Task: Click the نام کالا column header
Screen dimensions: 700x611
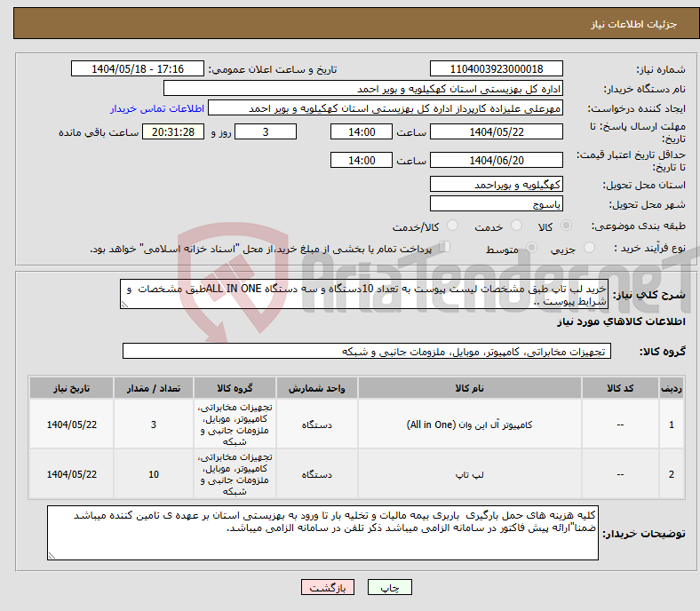Action: [x=470, y=388]
